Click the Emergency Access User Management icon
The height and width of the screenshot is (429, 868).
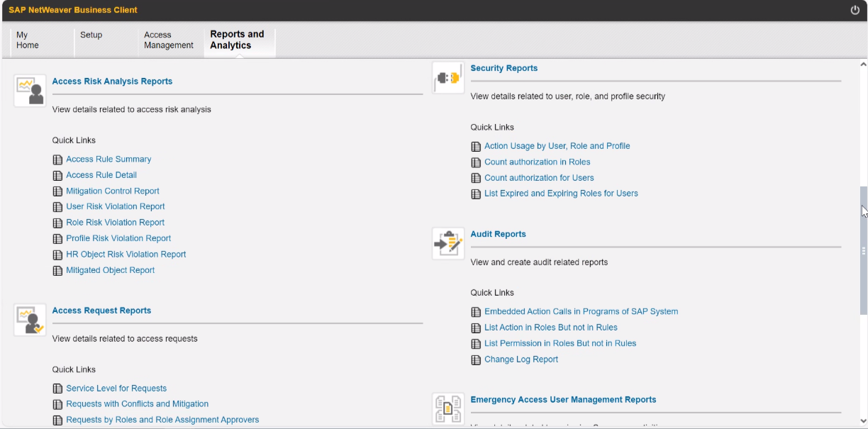pyautogui.click(x=448, y=409)
